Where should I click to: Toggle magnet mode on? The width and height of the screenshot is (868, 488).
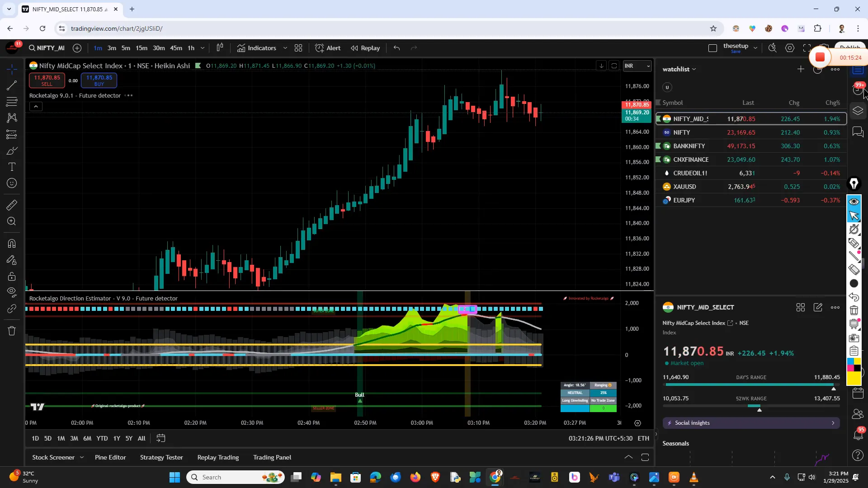[11, 243]
